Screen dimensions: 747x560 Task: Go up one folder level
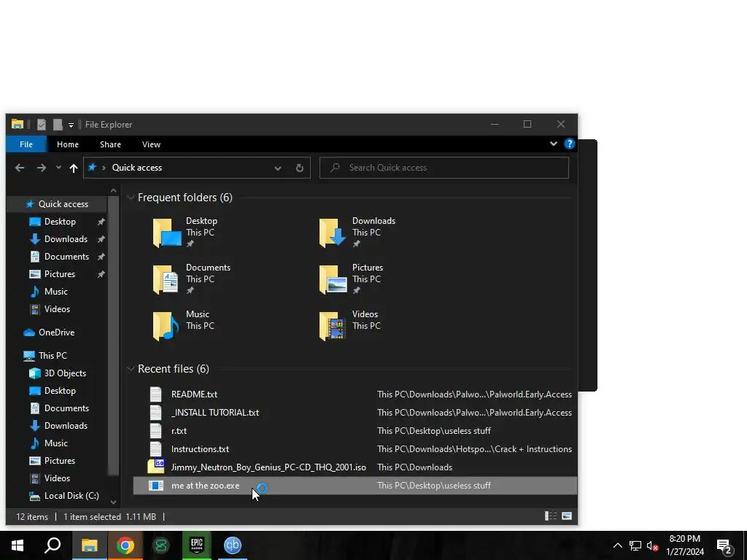click(x=74, y=168)
